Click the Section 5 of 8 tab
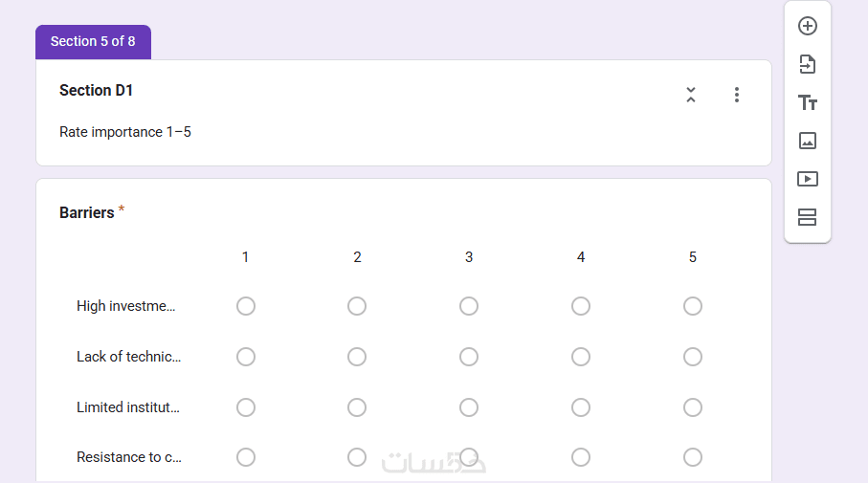 tap(93, 41)
